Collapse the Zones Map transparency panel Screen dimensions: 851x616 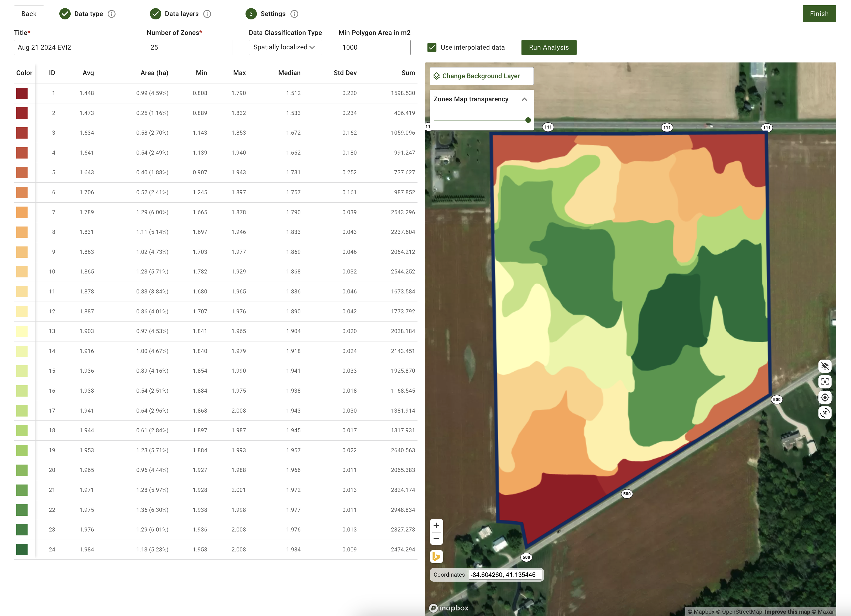(524, 99)
